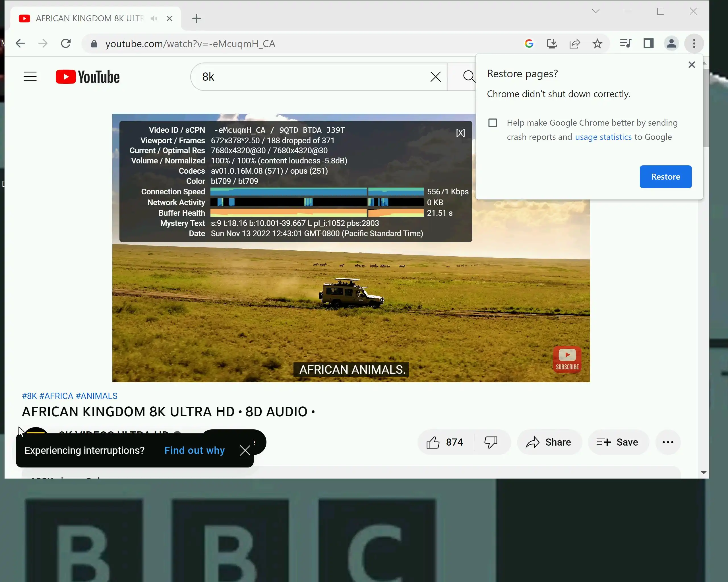Open the Chrome side panel icon
The width and height of the screenshot is (728, 582).
coord(648,43)
